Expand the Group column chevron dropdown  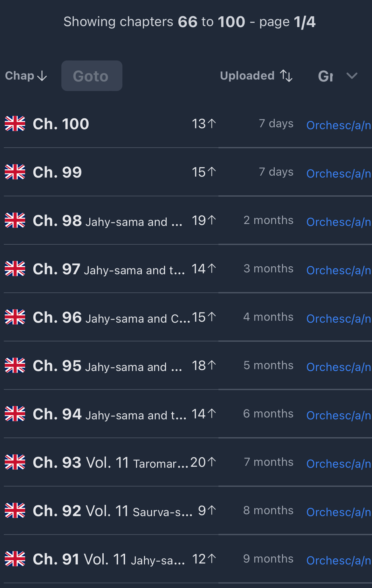[352, 76]
